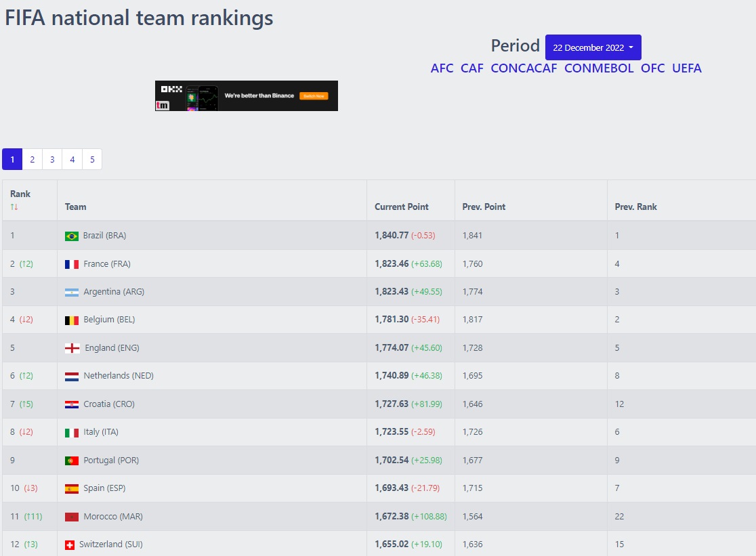The height and width of the screenshot is (556, 756).
Task: Go to page 5 of rankings
Action: click(x=92, y=160)
